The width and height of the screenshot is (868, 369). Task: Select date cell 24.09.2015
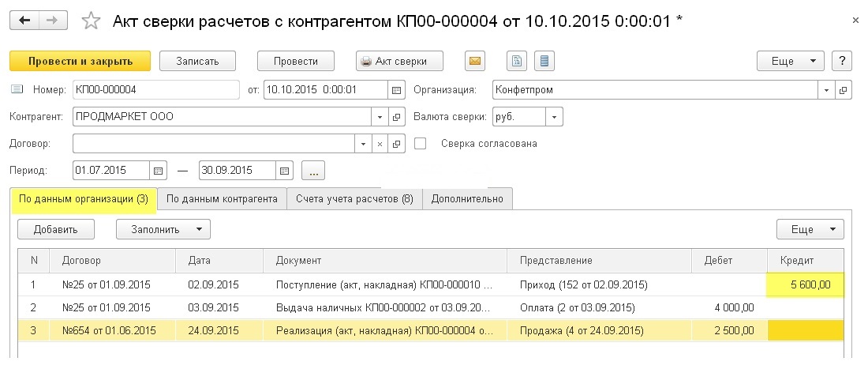pos(219,331)
